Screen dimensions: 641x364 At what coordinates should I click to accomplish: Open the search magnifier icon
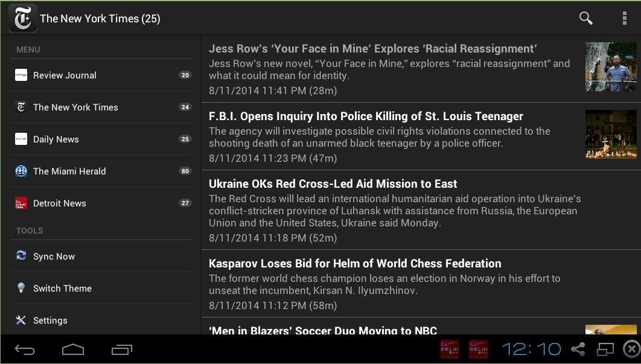pos(585,18)
